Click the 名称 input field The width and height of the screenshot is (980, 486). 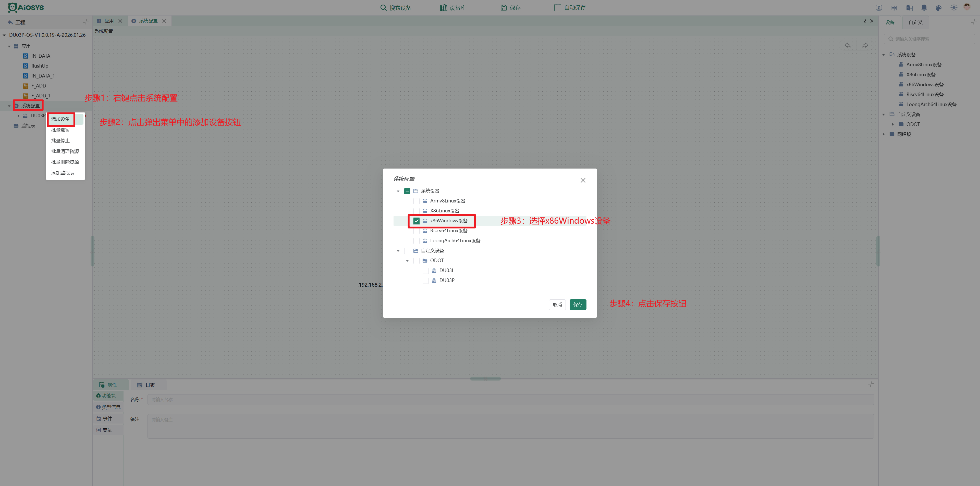(510, 399)
